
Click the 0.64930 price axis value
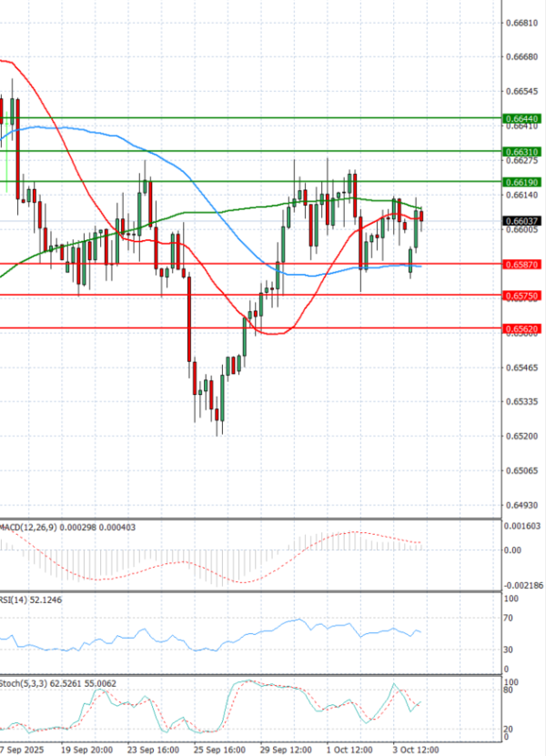520,504
